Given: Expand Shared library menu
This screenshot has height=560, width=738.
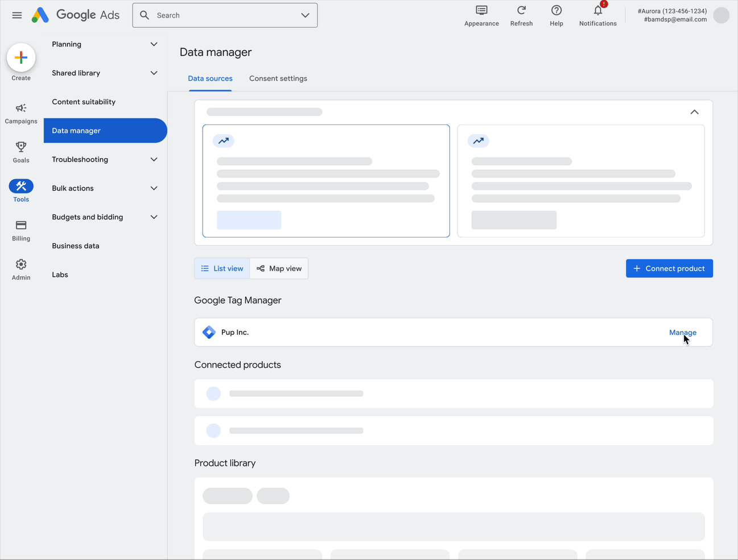Looking at the screenshot, I should [x=105, y=73].
